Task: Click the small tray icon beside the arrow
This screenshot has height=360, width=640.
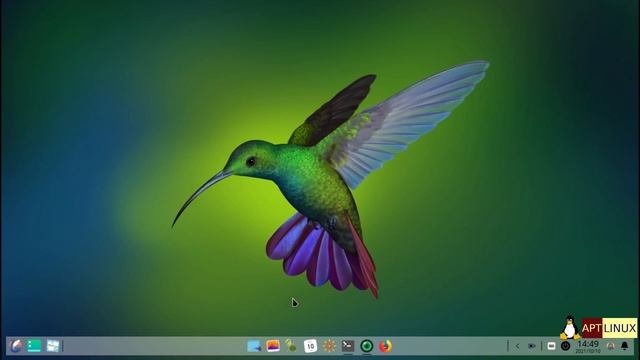Action: click(531, 346)
